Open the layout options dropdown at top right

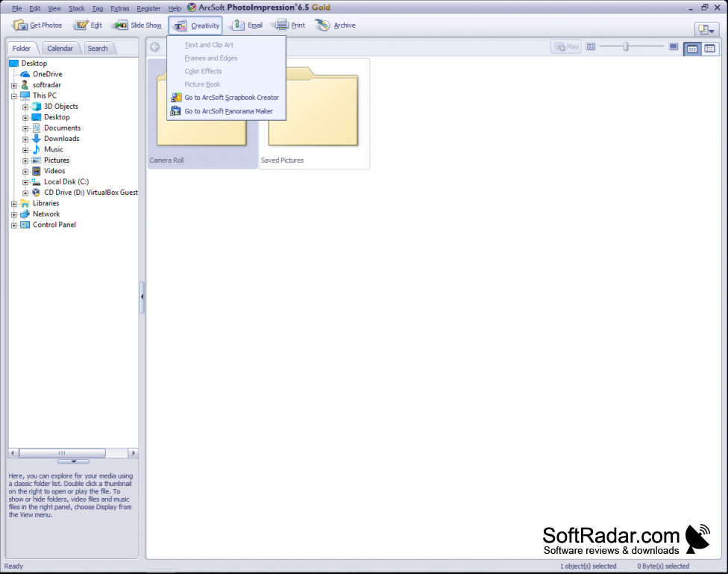click(x=706, y=30)
